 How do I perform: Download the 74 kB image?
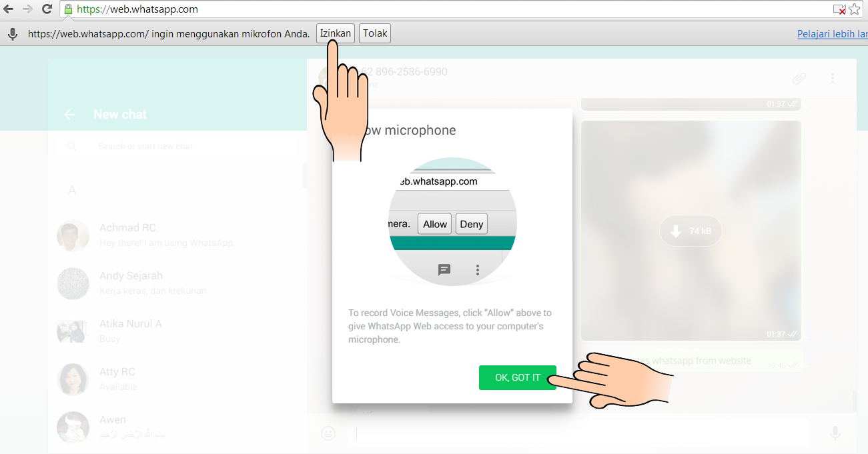[x=691, y=231]
